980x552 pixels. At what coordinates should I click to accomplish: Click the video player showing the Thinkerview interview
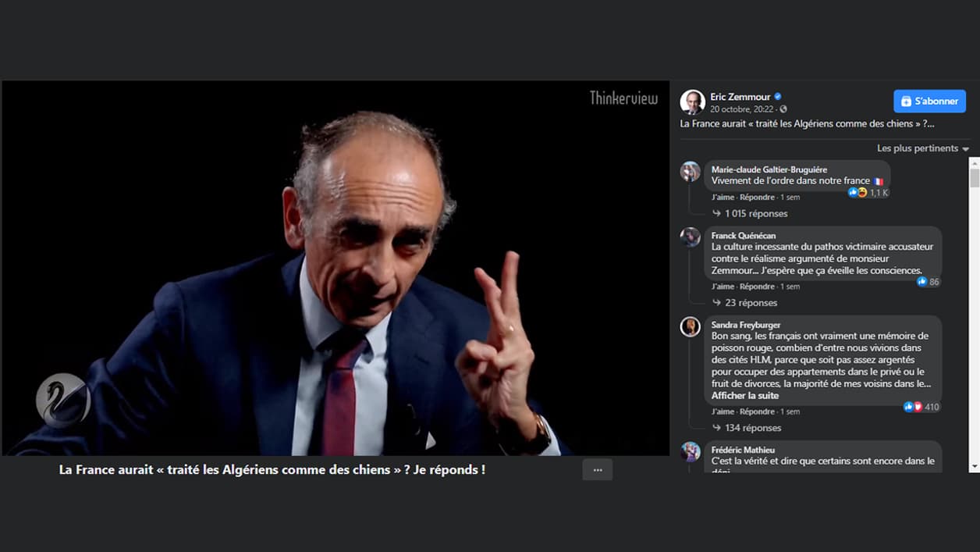[336, 268]
